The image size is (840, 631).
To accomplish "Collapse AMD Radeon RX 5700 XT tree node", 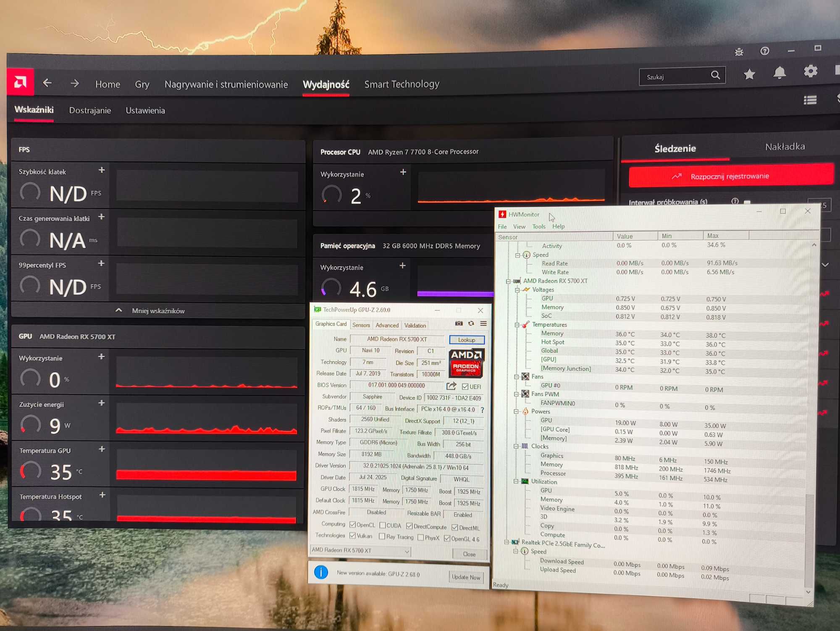I will (508, 281).
